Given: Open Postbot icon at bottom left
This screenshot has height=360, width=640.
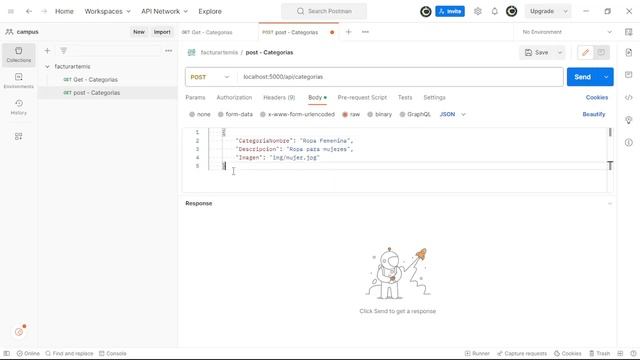Looking at the screenshot, I should [x=20, y=331].
